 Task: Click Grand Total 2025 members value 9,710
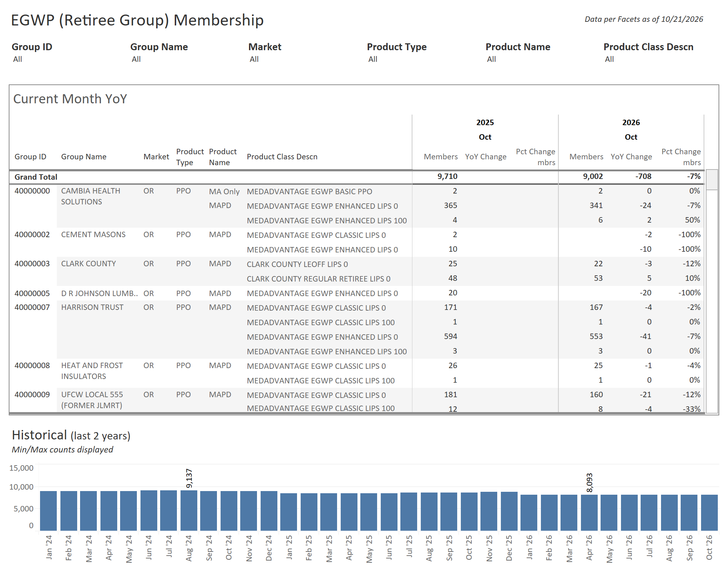coord(447,176)
